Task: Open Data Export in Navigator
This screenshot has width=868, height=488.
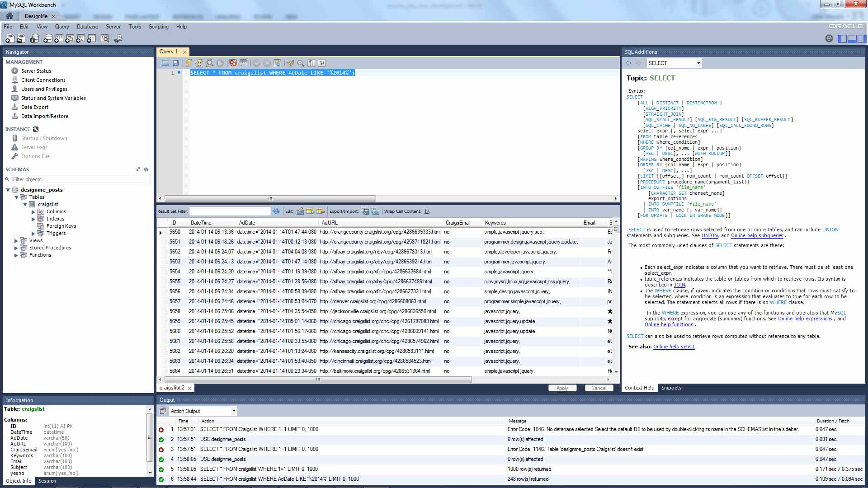Action: tap(34, 107)
